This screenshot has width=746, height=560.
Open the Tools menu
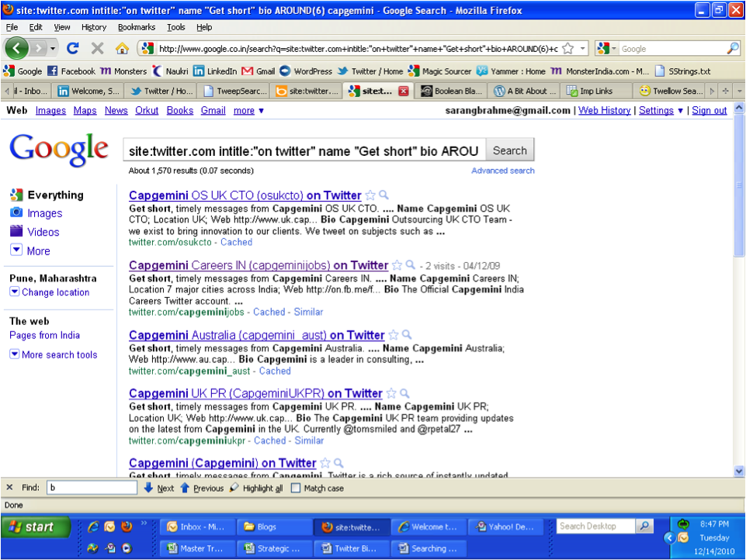point(176,27)
